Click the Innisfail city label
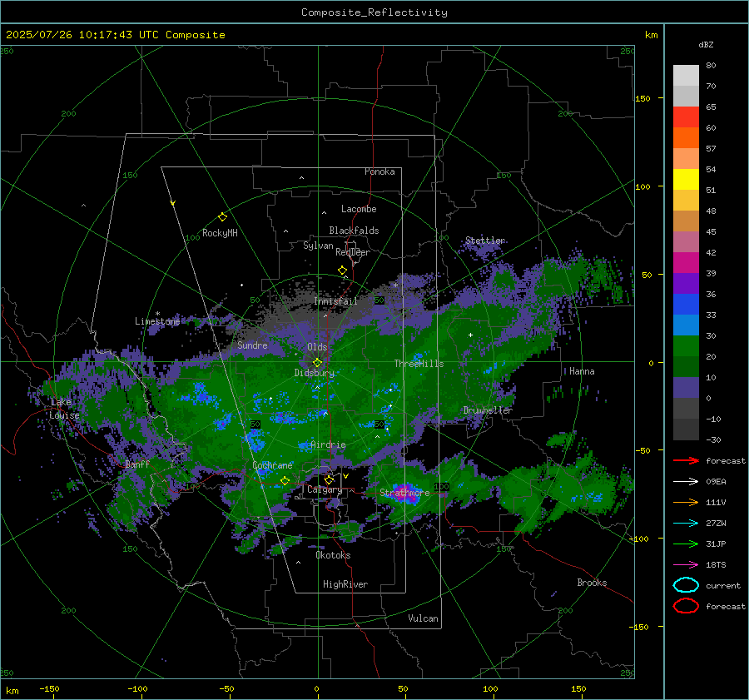The width and height of the screenshot is (749, 700). coord(335,301)
